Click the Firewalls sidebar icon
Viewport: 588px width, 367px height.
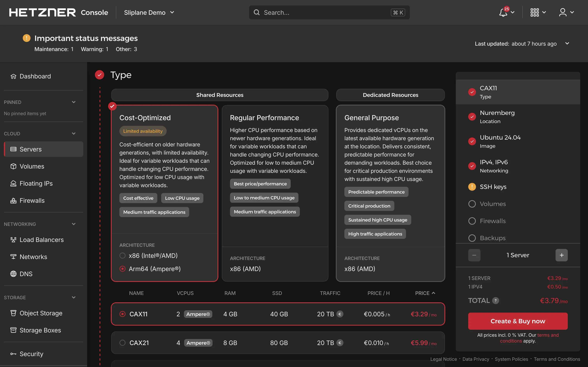click(x=13, y=201)
